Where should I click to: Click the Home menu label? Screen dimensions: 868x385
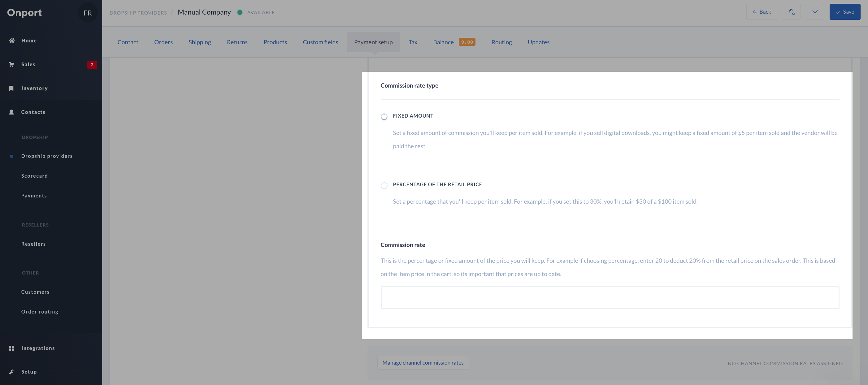[x=29, y=41]
